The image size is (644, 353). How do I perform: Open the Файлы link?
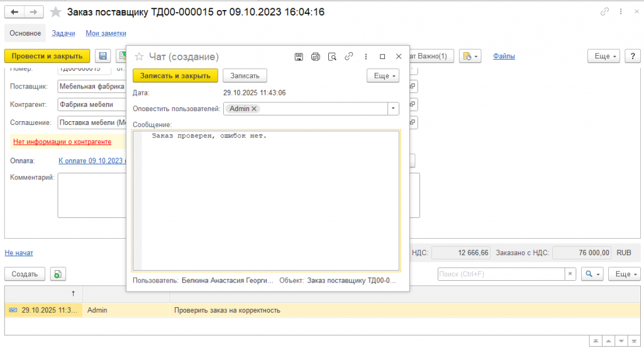pos(504,56)
